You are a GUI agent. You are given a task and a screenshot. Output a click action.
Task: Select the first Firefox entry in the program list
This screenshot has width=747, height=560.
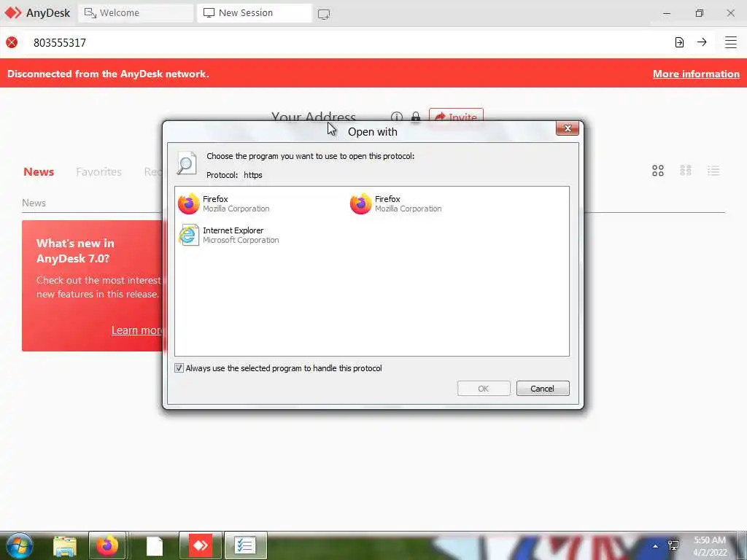(x=224, y=204)
